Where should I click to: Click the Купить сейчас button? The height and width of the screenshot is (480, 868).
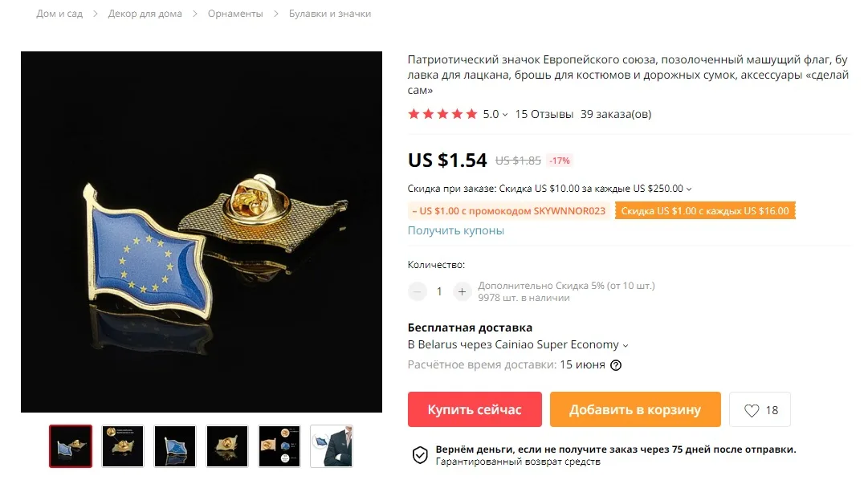coord(475,409)
